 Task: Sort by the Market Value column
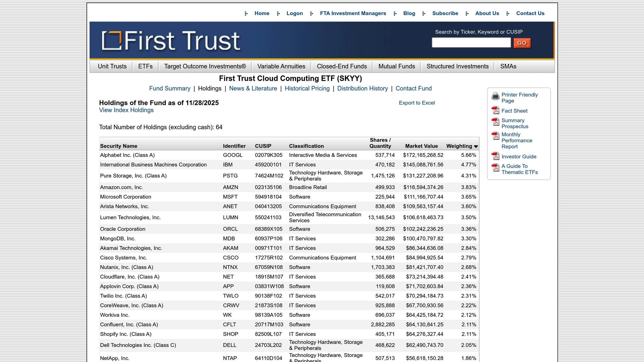tap(421, 146)
